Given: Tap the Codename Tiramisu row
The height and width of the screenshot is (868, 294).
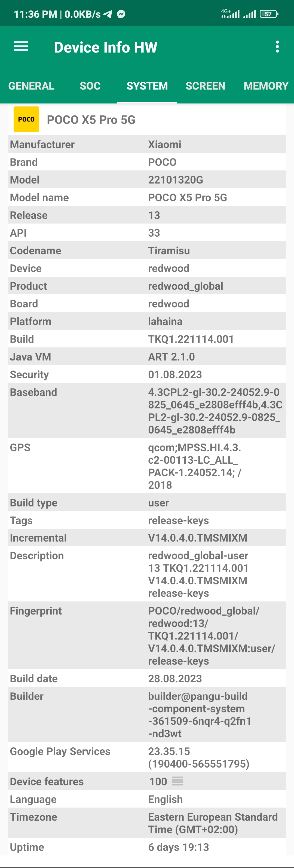Looking at the screenshot, I should coord(147,250).
